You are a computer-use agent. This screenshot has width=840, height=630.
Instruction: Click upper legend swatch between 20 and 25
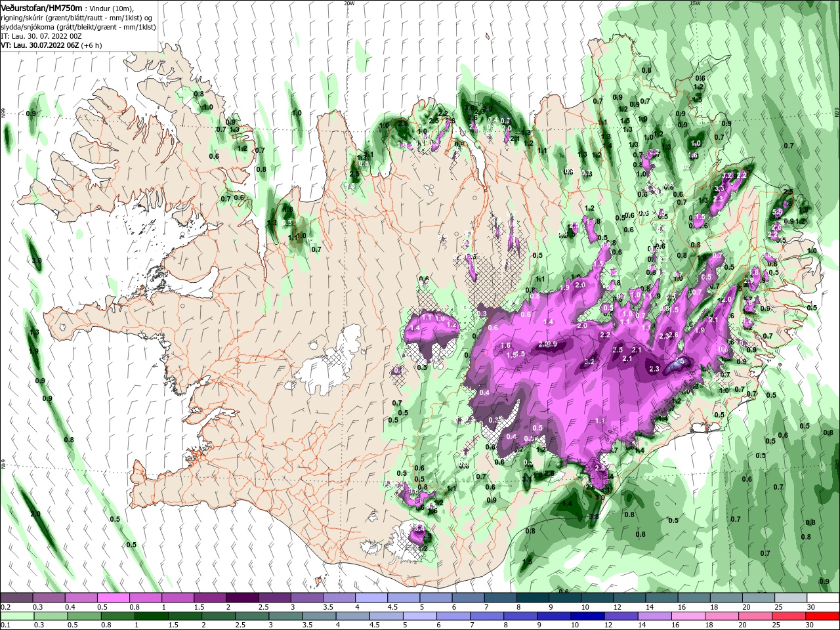coord(759,598)
